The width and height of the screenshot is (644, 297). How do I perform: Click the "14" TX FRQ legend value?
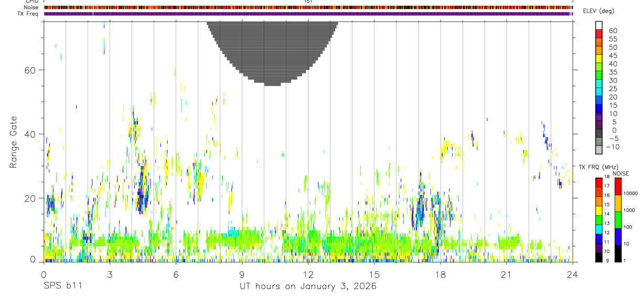click(x=608, y=214)
